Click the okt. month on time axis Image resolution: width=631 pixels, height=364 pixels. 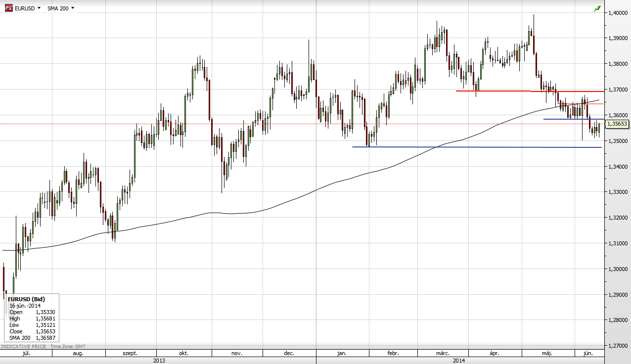click(183, 354)
